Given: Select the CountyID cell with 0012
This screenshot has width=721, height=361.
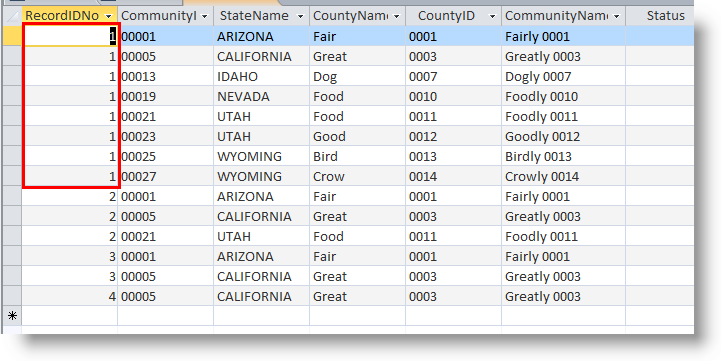Looking at the screenshot, I should coord(453,136).
